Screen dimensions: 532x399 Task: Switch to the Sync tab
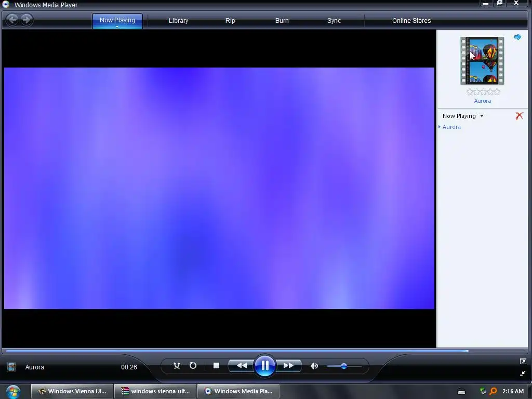[x=334, y=21]
